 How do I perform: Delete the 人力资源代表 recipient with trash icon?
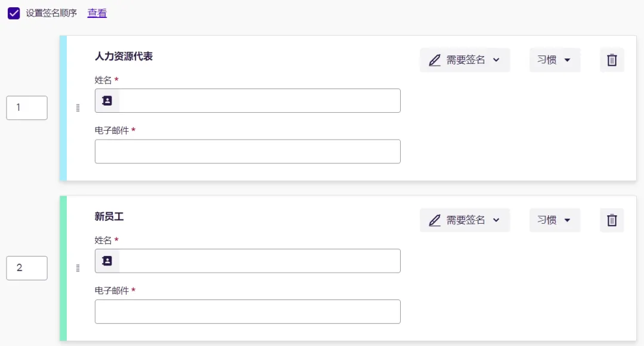tap(612, 60)
